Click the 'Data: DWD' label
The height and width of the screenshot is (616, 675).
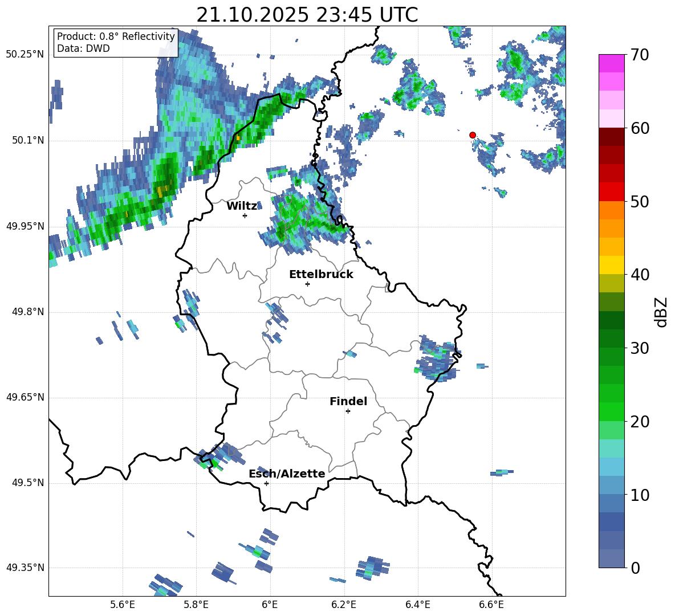click(83, 48)
